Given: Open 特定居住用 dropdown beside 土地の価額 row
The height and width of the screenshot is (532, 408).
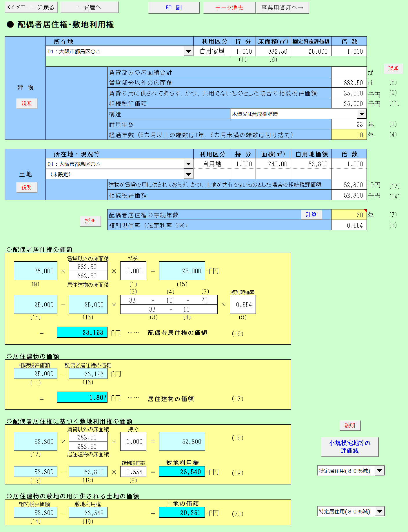Looking at the screenshot, I should (x=379, y=511).
